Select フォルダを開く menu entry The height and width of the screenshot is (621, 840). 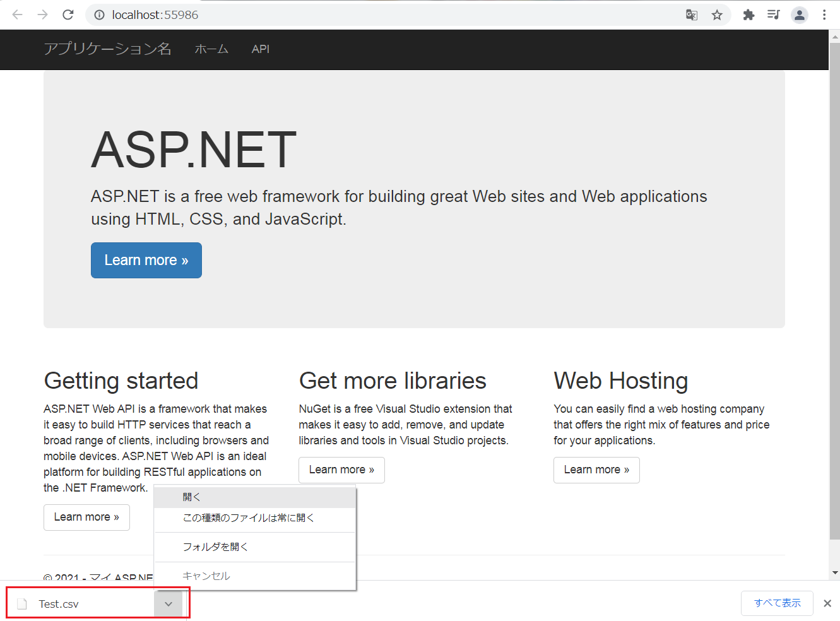[255, 547]
